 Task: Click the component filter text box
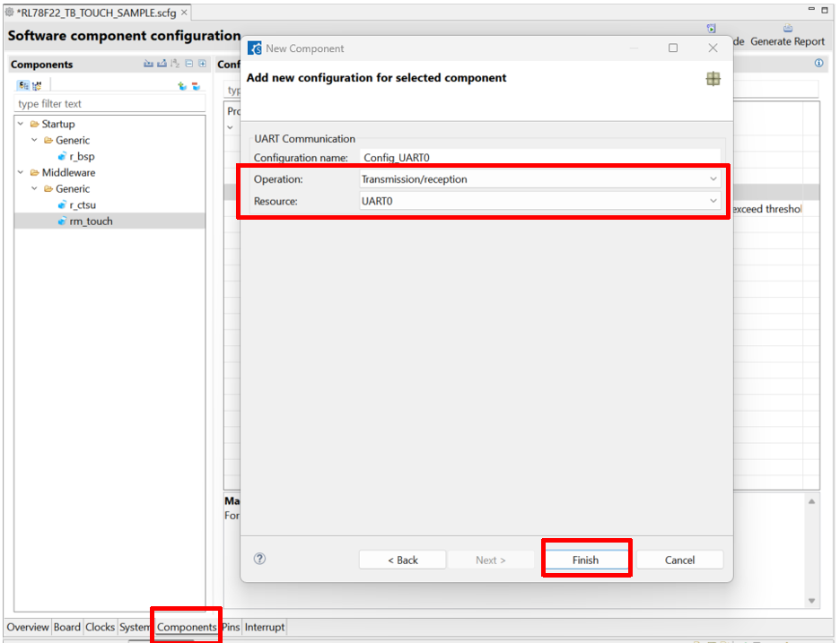(x=108, y=104)
